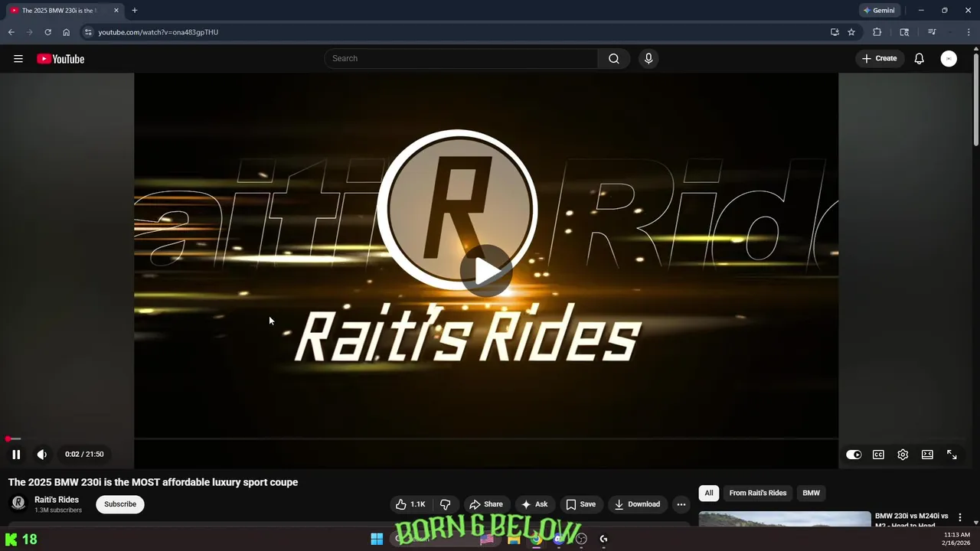This screenshot has height=551, width=980.
Task: Install YouTube app from the address bar
Action: 835,32
